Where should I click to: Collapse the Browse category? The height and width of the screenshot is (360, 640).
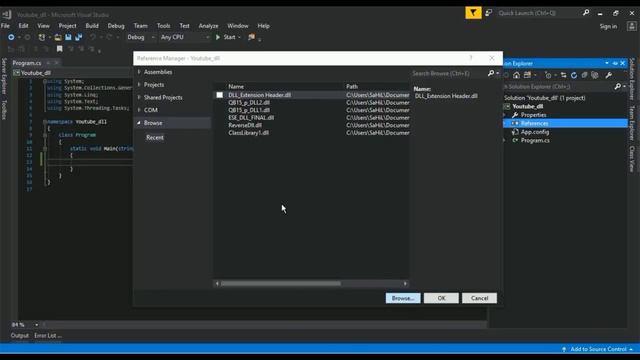tap(139, 123)
